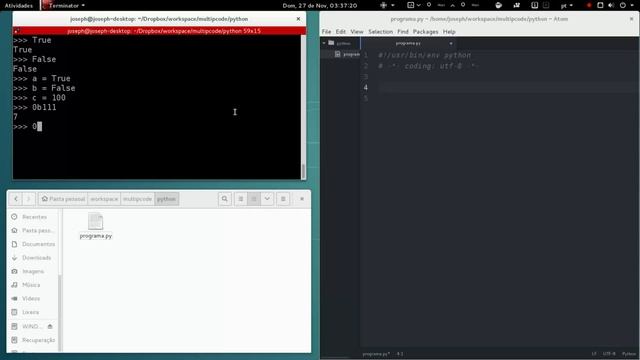
Task: Click the file manager sidebar scrollbar
Action: coord(60,312)
